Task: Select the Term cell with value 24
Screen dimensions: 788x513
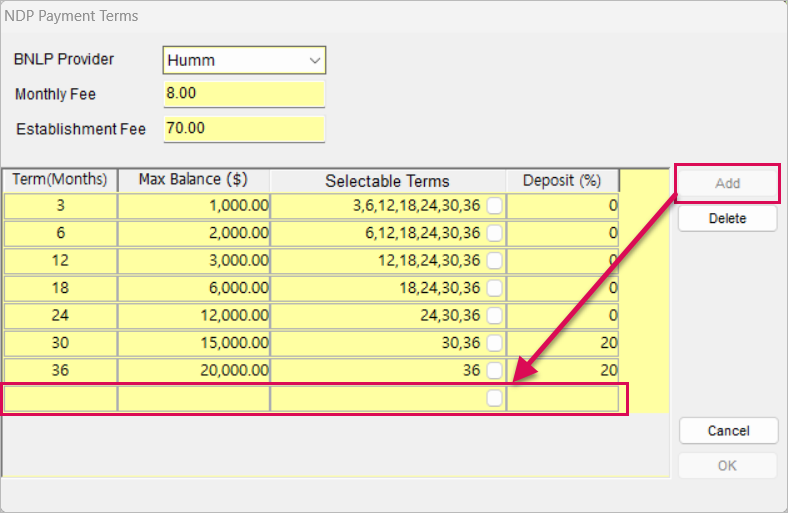Action: coord(60,316)
